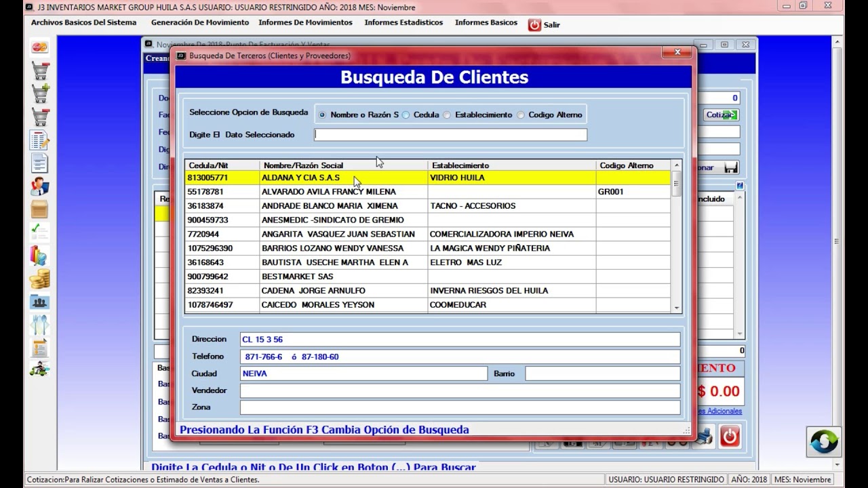The height and width of the screenshot is (488, 868).
Task: Click the Telefono field with 871-766-6
Action: pos(460,357)
